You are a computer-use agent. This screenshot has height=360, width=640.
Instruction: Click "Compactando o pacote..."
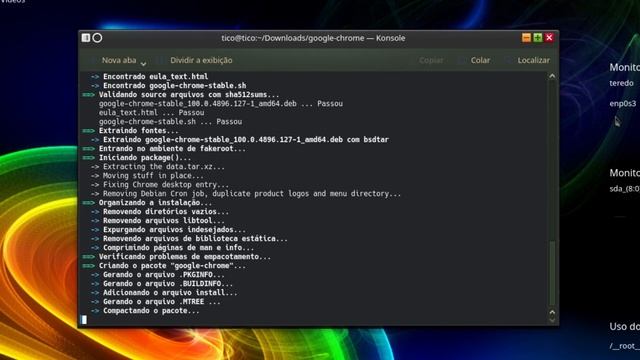coord(151,310)
